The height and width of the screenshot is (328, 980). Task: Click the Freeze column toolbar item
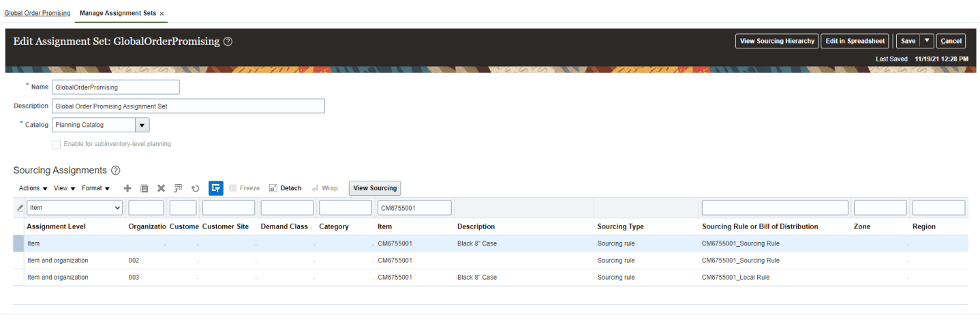click(245, 188)
